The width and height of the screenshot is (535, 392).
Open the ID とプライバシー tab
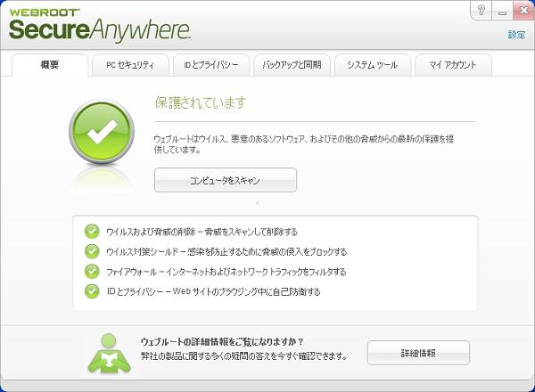point(211,65)
